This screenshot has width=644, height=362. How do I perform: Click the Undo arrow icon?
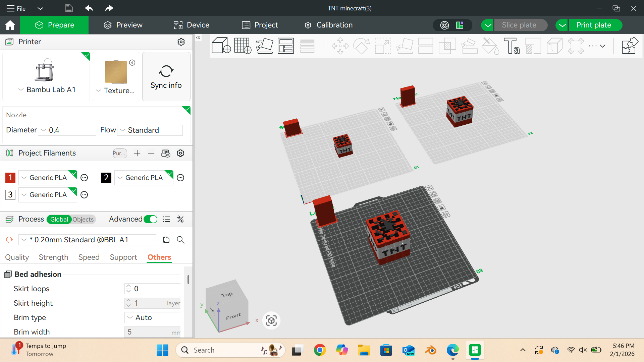point(89,8)
